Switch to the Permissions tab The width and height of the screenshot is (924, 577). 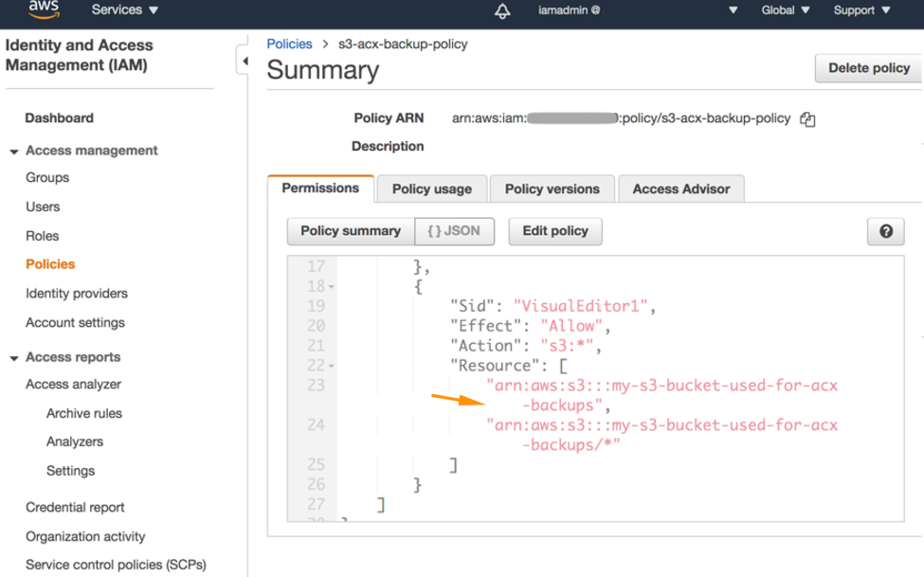pyautogui.click(x=320, y=189)
